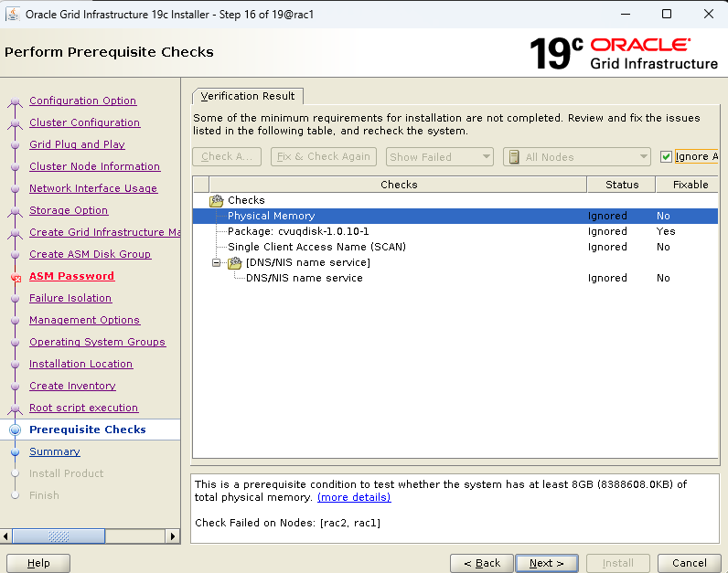The width and height of the screenshot is (728, 573).
Task: Open Create Grid Infrastructure Ma... step
Action: [x=105, y=232]
